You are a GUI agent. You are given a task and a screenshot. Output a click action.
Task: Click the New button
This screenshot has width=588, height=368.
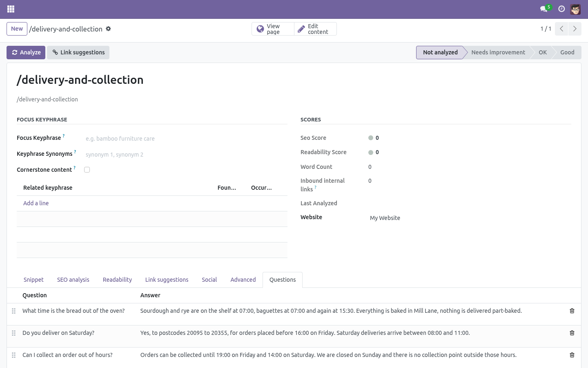point(17,29)
